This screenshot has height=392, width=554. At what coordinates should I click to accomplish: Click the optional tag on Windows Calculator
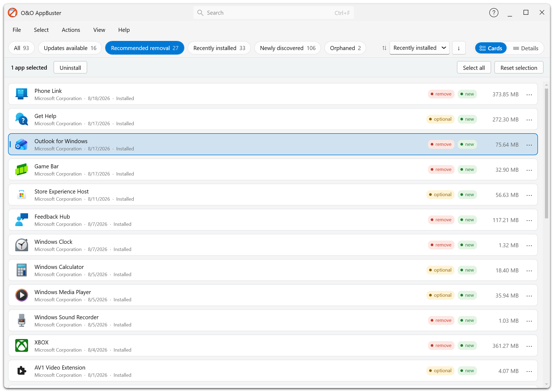pos(440,270)
